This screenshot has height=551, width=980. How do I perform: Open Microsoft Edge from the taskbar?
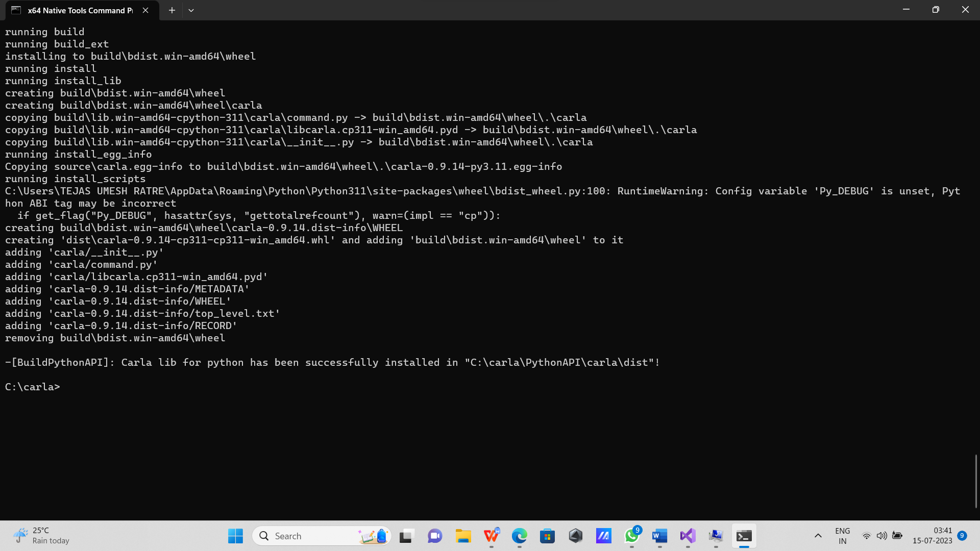tap(520, 536)
